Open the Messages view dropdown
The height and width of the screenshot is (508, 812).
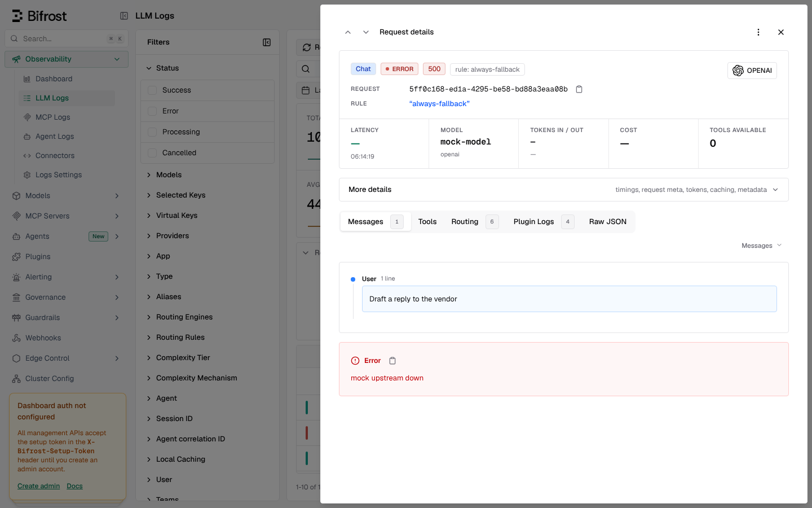(762, 246)
